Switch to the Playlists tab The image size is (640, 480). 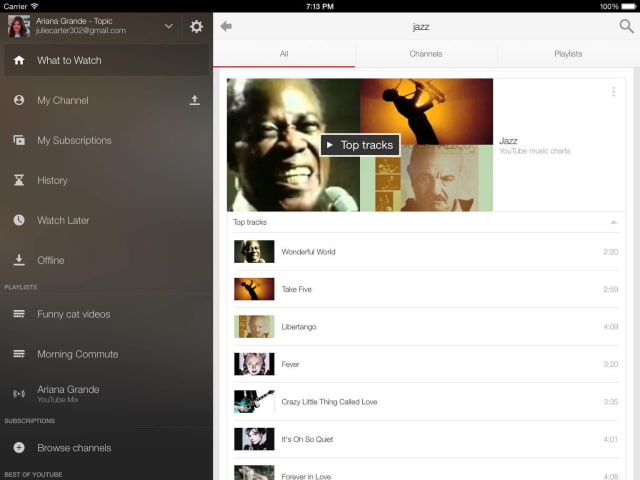pos(568,54)
